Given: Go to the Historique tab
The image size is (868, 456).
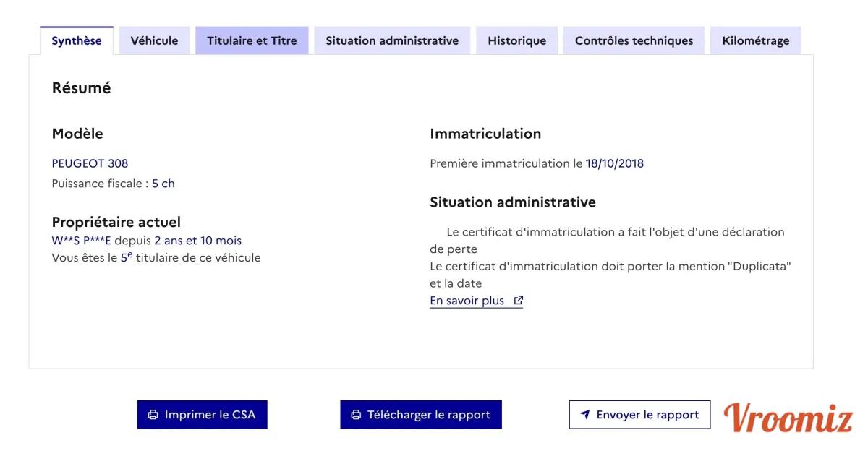Looking at the screenshot, I should tap(516, 40).
